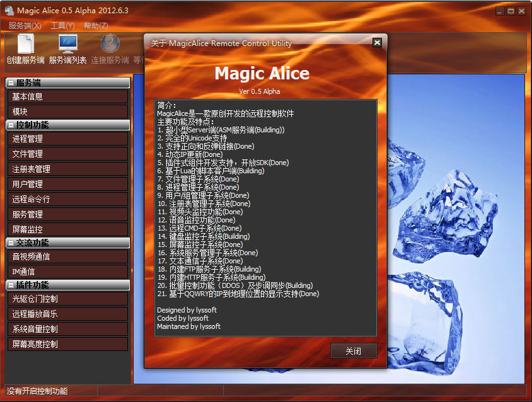Click line 10. 注册表管理子系统(Done)
532x402 pixels.
point(204,204)
